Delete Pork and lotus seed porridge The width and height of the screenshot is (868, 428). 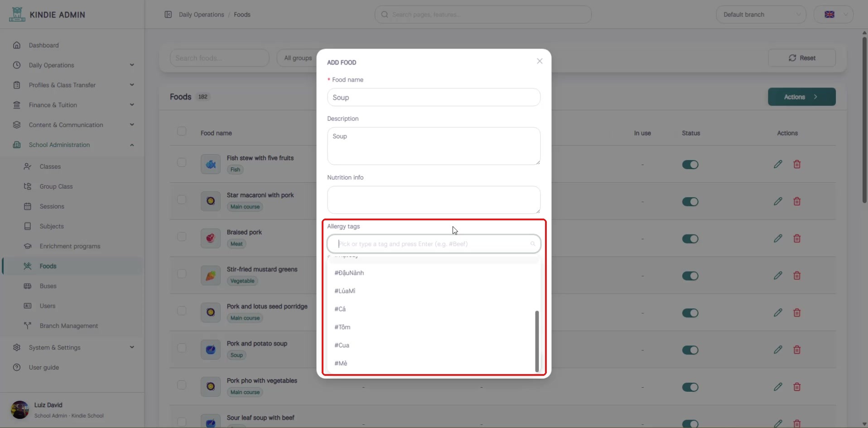tap(797, 313)
